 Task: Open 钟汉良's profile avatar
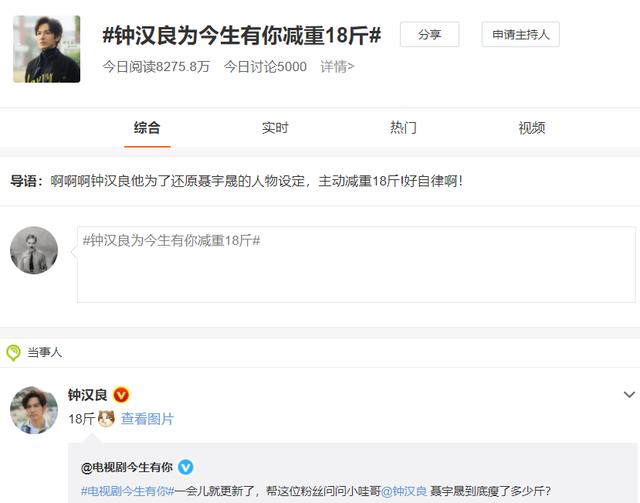[x=34, y=410]
